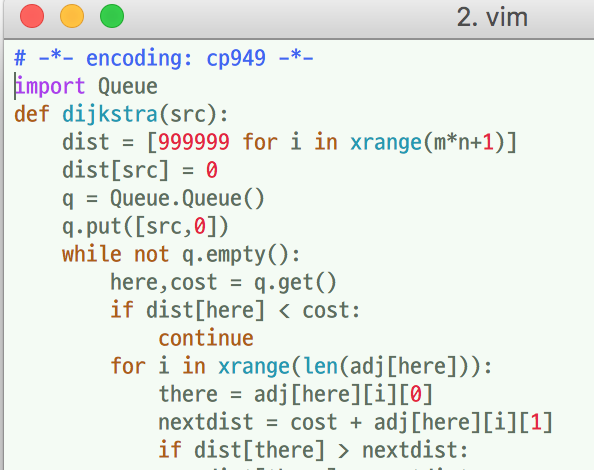This screenshot has width=594, height=470.
Task: Click the 'dijkstra' function name
Action: point(110,114)
